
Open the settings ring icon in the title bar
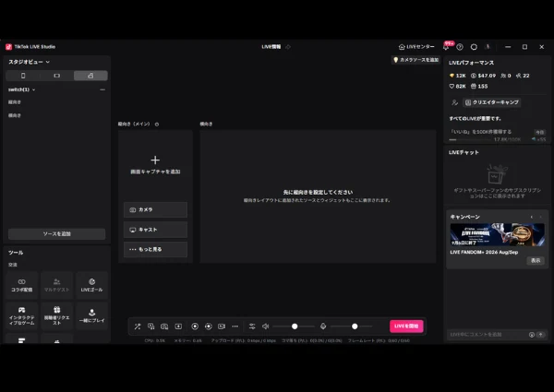pyautogui.click(x=474, y=46)
